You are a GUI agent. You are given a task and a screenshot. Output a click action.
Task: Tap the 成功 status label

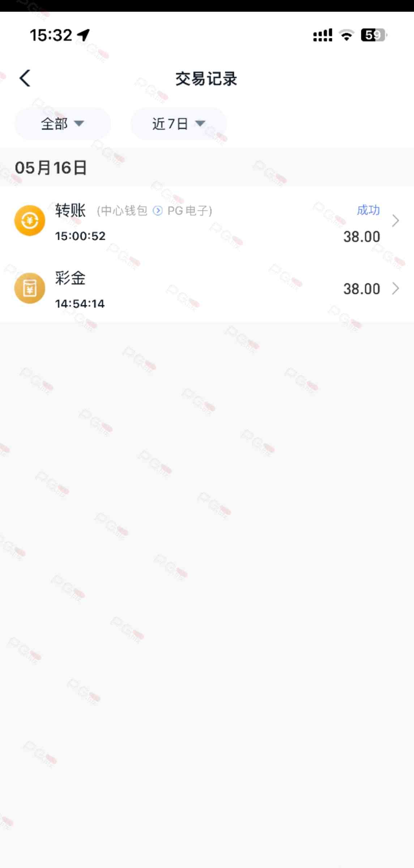(368, 210)
